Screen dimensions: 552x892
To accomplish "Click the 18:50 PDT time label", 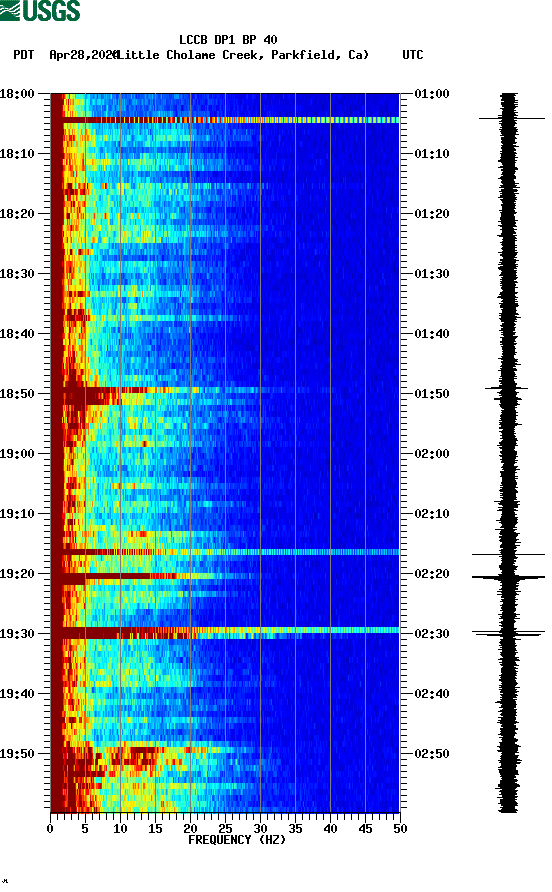I will coord(17,394).
